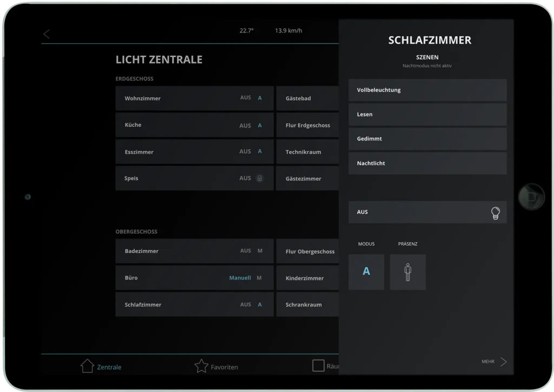Tap the lock icon in the Speis row
554x392 pixels.
click(x=260, y=178)
